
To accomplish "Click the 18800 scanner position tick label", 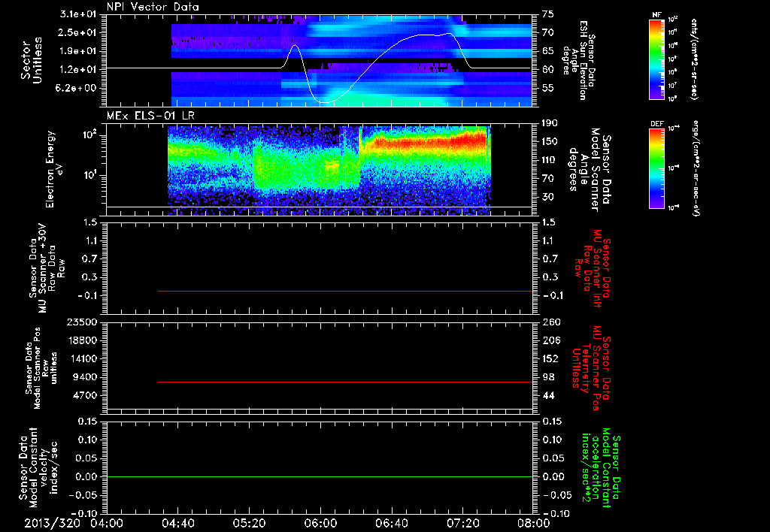I will coord(81,340).
